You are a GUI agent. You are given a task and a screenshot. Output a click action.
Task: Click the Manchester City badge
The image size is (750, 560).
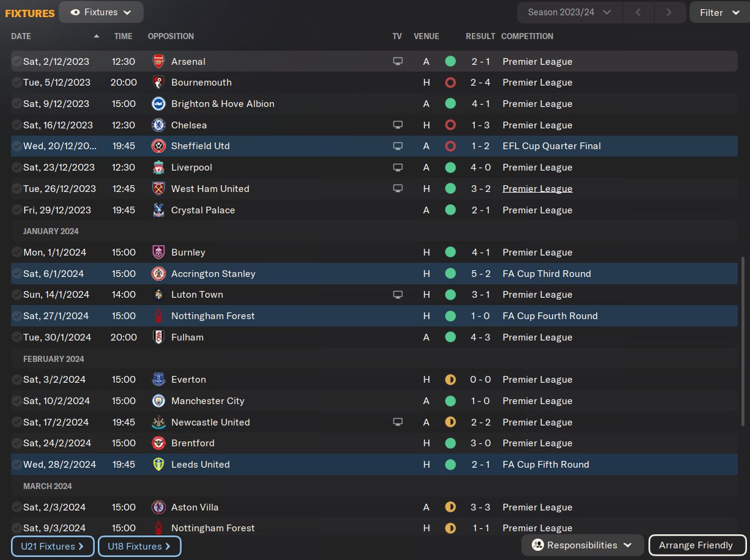(158, 401)
